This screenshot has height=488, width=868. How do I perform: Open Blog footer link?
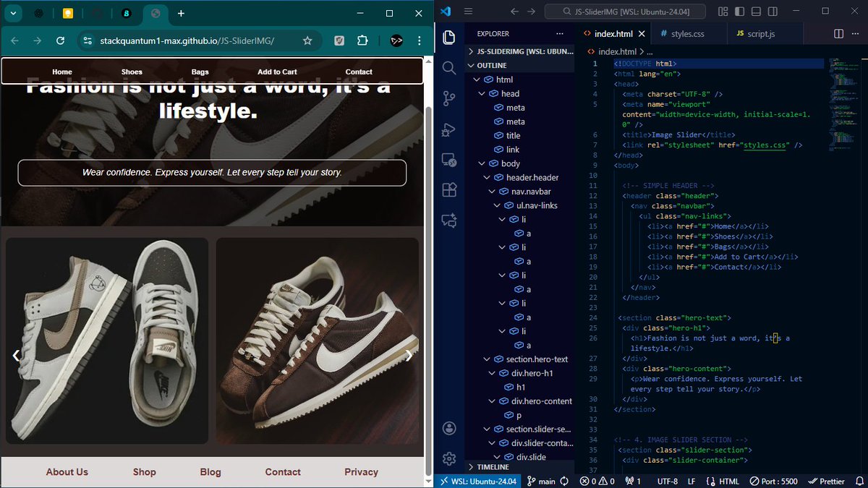(x=210, y=472)
